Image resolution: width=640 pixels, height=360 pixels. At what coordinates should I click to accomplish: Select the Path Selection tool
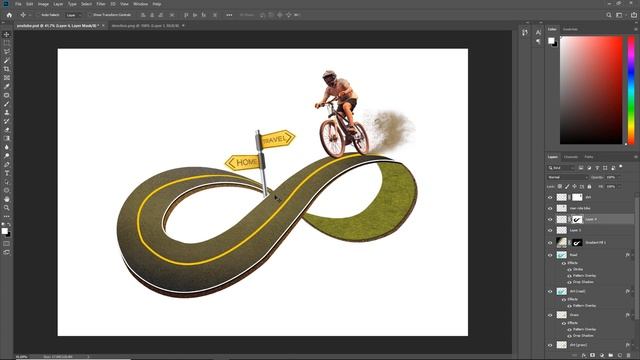[x=7, y=182]
